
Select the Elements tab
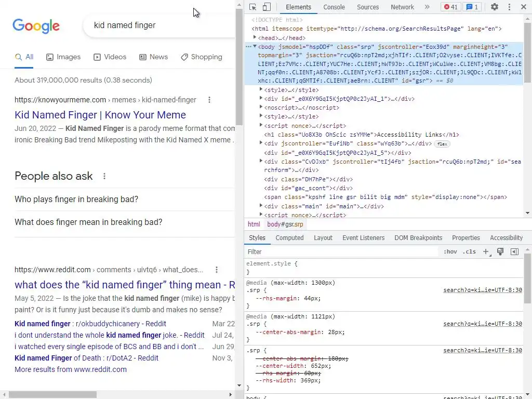[298, 7]
